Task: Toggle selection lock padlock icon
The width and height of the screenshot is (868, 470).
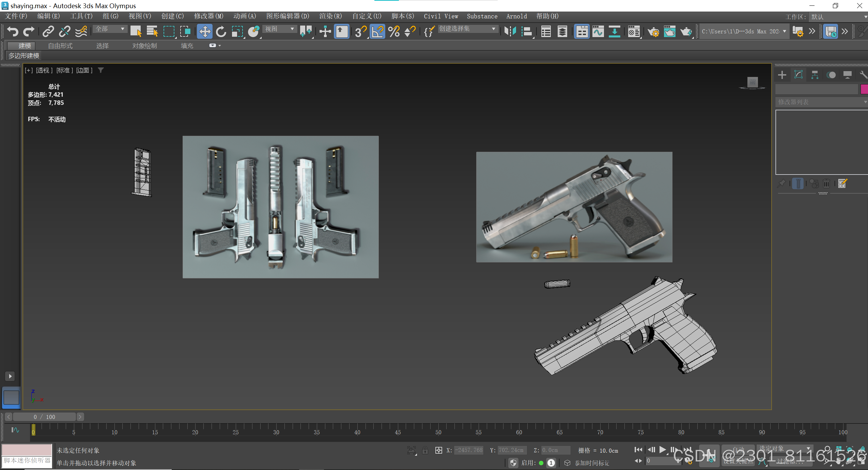Action: click(x=425, y=451)
